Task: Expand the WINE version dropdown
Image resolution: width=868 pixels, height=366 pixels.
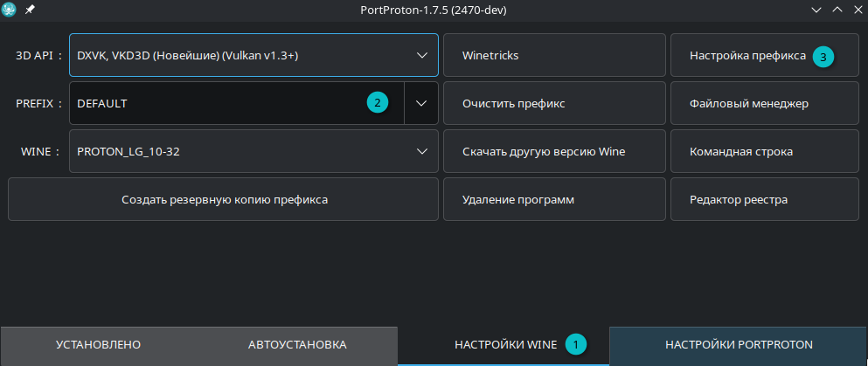Action: (421, 151)
